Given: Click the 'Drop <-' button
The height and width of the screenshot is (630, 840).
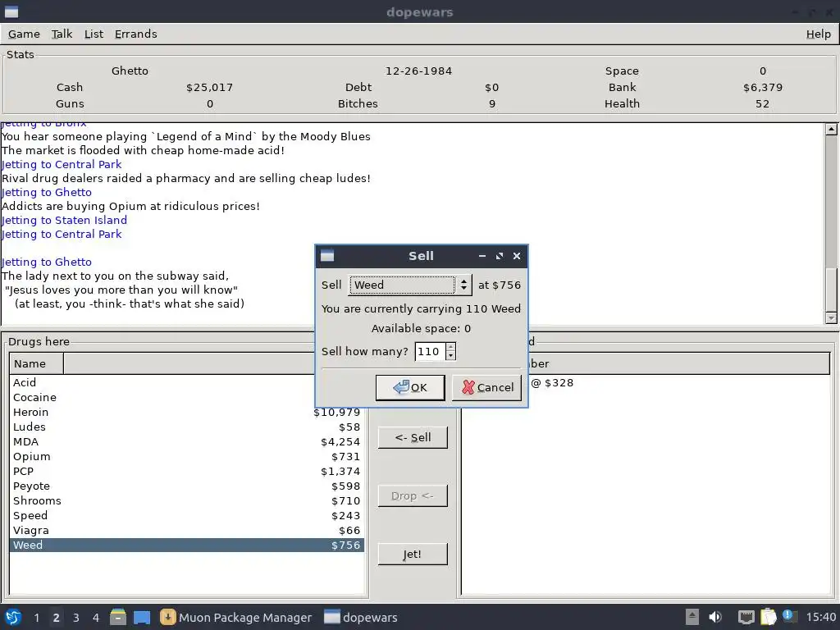Looking at the screenshot, I should [x=413, y=495].
